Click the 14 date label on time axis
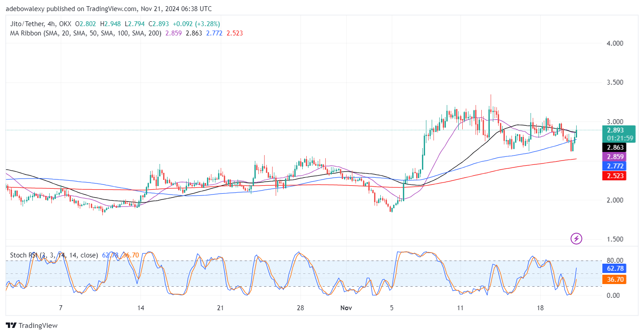644x335 pixels. click(x=141, y=308)
